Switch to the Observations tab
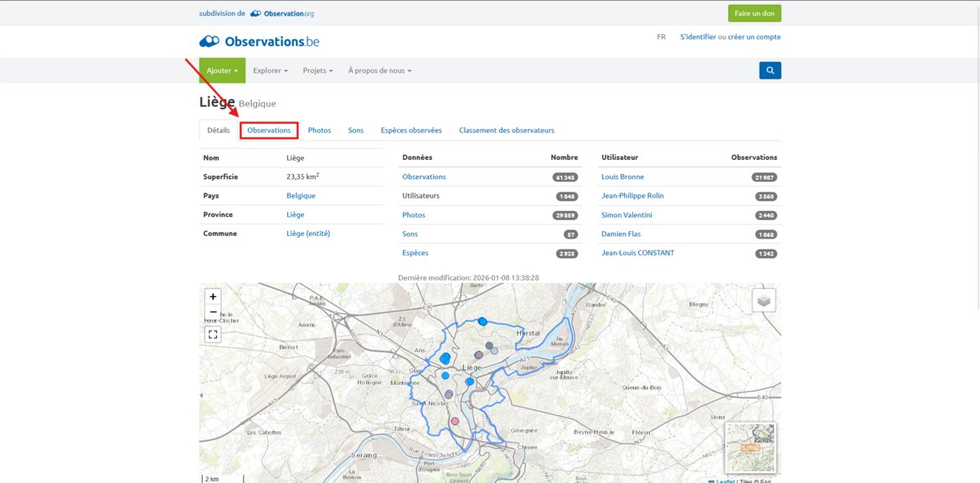Screen dimensions: 980x483 click(269, 131)
